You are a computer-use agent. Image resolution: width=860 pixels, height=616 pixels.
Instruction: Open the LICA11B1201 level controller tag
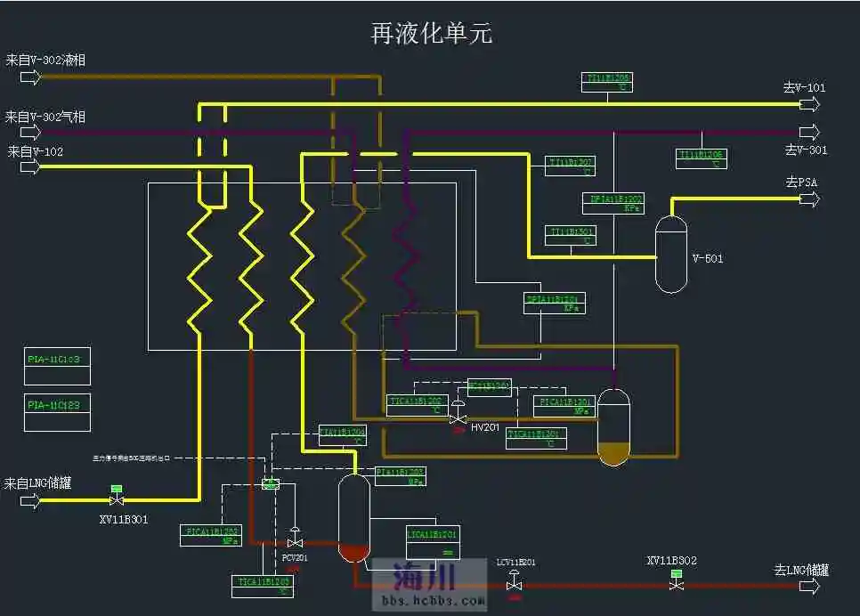point(433,542)
